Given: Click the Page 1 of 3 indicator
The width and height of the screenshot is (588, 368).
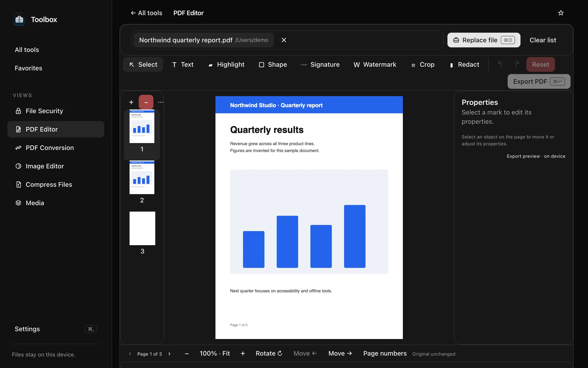Looking at the screenshot, I should click(x=150, y=354).
